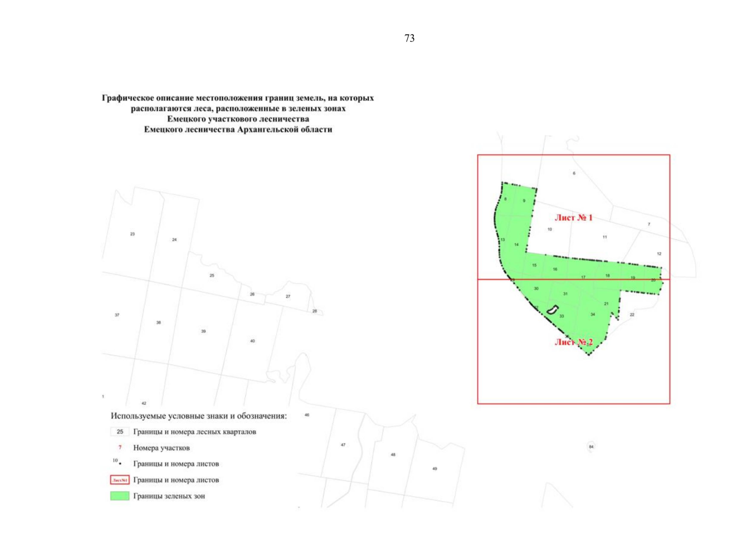Click the red '7' legend symbol
756x535 pixels.
click(x=120, y=448)
